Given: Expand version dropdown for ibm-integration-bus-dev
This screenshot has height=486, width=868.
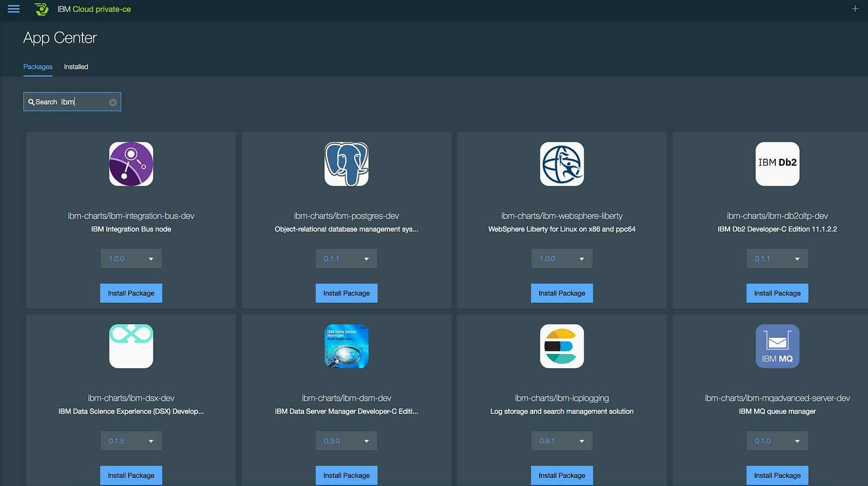Looking at the screenshot, I should point(131,258).
